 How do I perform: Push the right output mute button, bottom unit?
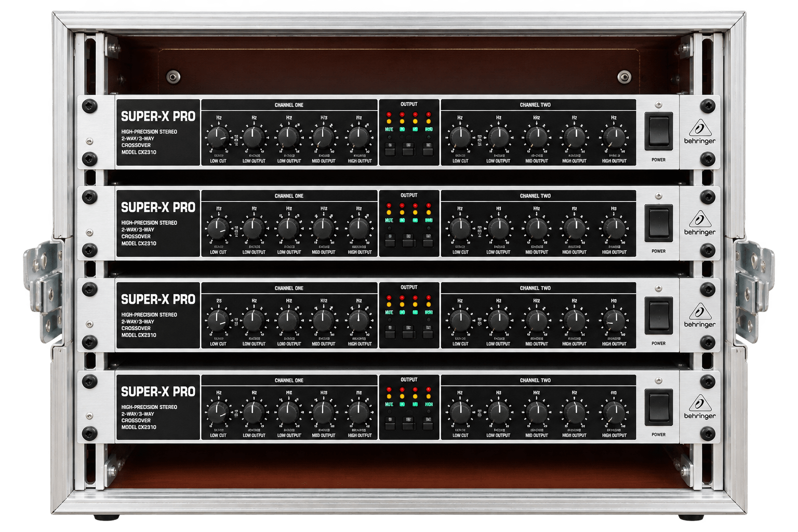[428, 423]
